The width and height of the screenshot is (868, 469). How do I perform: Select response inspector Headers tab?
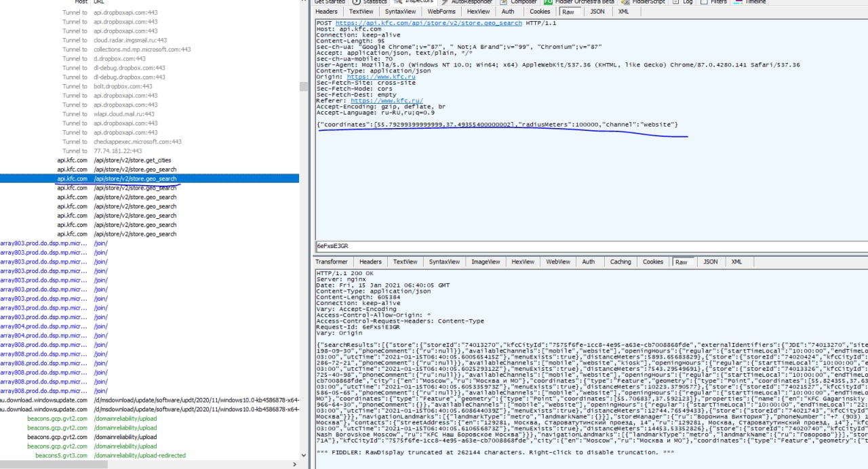(370, 262)
